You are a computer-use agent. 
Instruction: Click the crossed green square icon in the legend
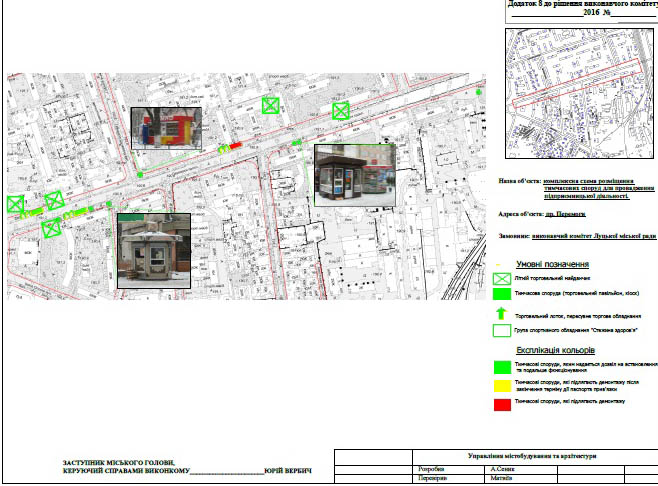[500, 277]
